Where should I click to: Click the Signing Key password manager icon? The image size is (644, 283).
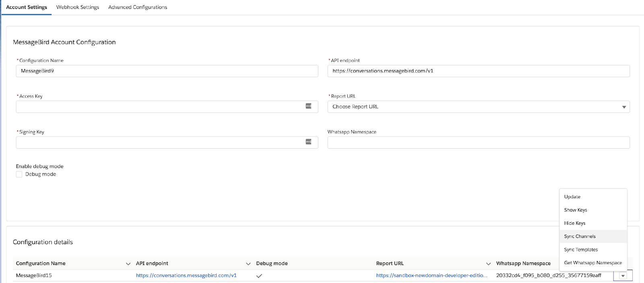coord(308,142)
